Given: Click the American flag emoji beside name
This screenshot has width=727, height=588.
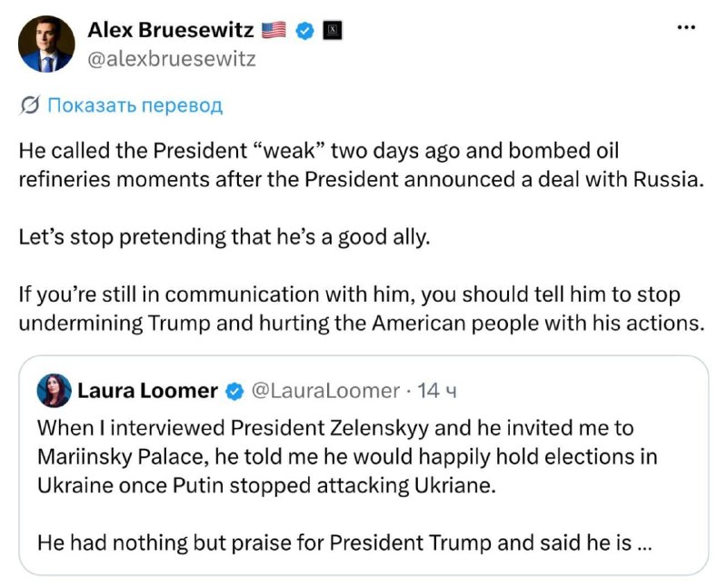Looking at the screenshot, I should 274,30.
